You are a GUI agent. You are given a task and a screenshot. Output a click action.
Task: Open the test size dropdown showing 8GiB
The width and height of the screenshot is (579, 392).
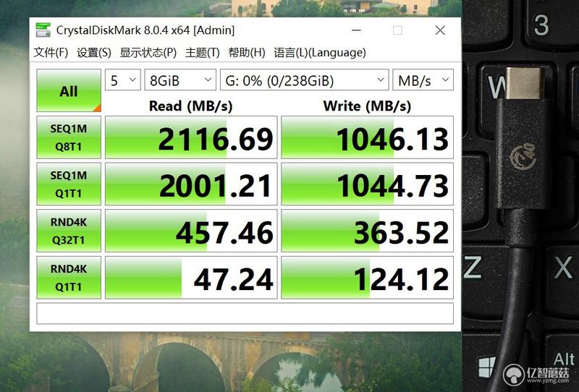pos(180,80)
